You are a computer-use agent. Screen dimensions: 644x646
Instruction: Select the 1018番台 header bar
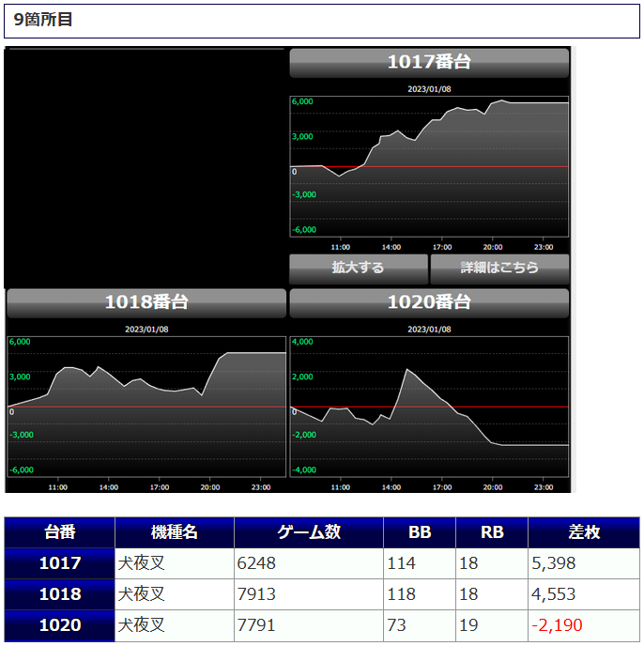[x=146, y=303]
